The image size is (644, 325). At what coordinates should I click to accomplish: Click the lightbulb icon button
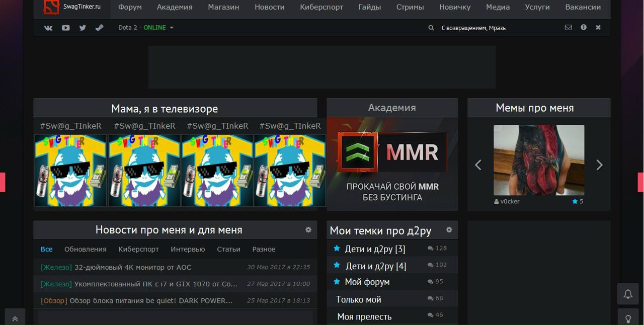(x=628, y=318)
